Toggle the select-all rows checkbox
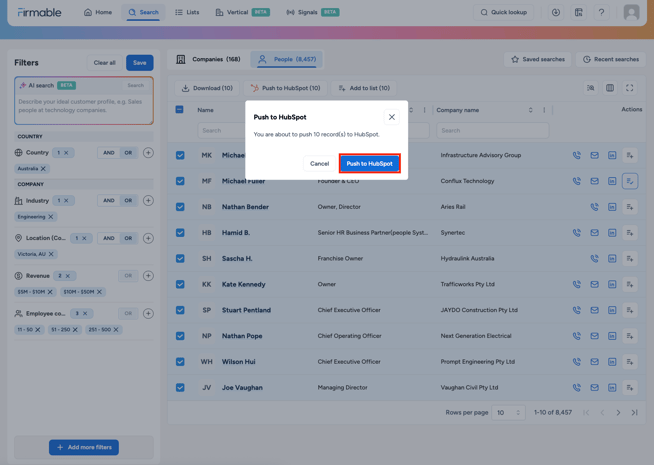Image resolution: width=654 pixels, height=465 pixels. pyautogui.click(x=179, y=110)
